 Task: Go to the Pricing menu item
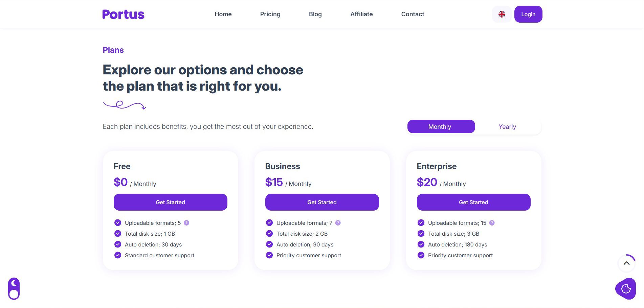pos(270,14)
